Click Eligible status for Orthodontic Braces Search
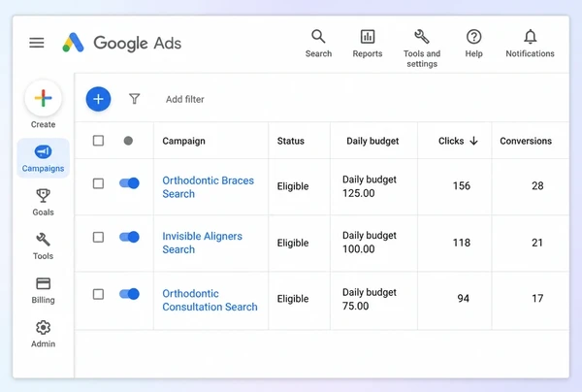This screenshot has height=392, width=582. 293,186
